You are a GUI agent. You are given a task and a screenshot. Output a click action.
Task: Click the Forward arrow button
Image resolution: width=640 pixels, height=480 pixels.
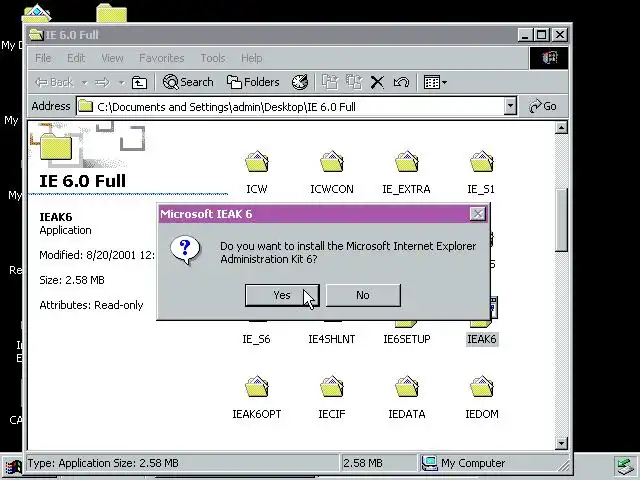pos(102,82)
